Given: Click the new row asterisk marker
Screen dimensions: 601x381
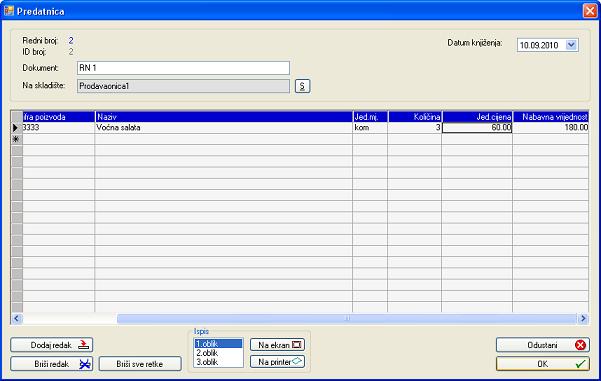Looking at the screenshot, I should (x=17, y=139).
